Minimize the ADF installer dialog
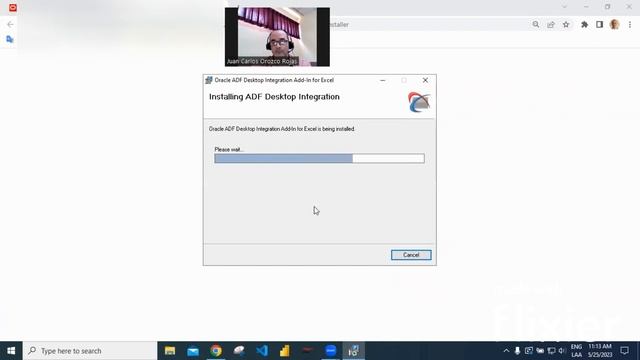 pos(382,80)
